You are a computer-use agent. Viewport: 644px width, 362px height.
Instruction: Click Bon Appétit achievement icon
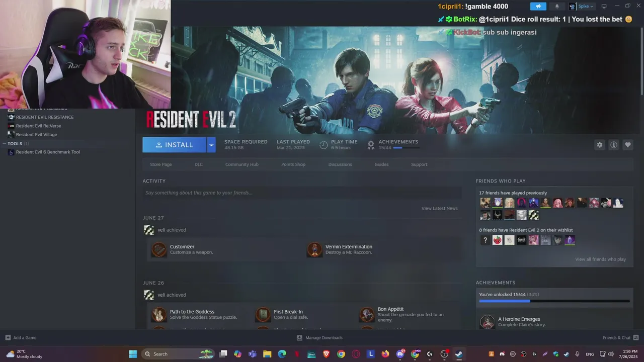pos(367,315)
